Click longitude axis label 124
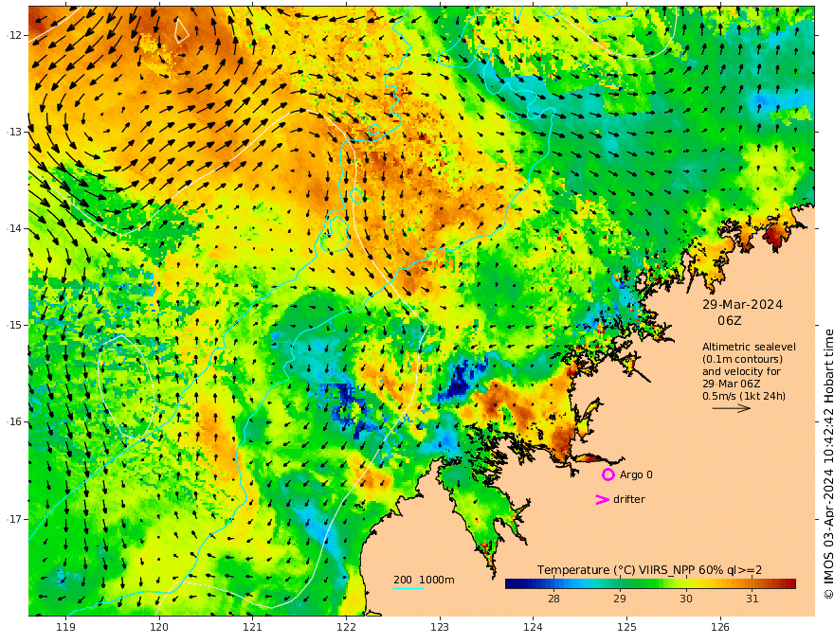Viewport: 834px width, 644px height. click(x=533, y=627)
